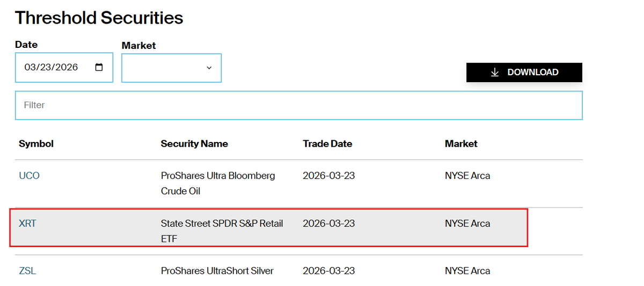
Task: Sort by Market column header
Action: [x=461, y=144]
